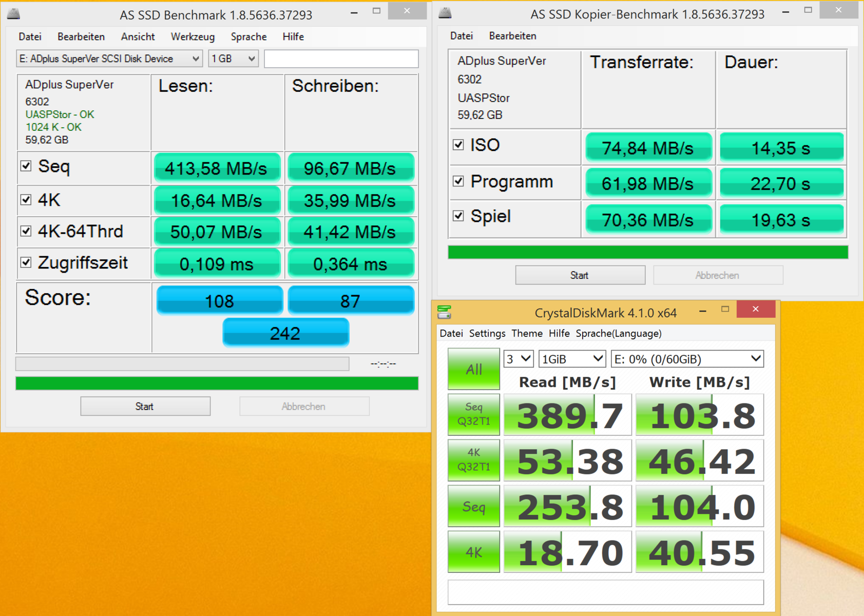Open Sprache(Language) menu in CrystalDiskMark
The image size is (864, 616).
pos(619,333)
